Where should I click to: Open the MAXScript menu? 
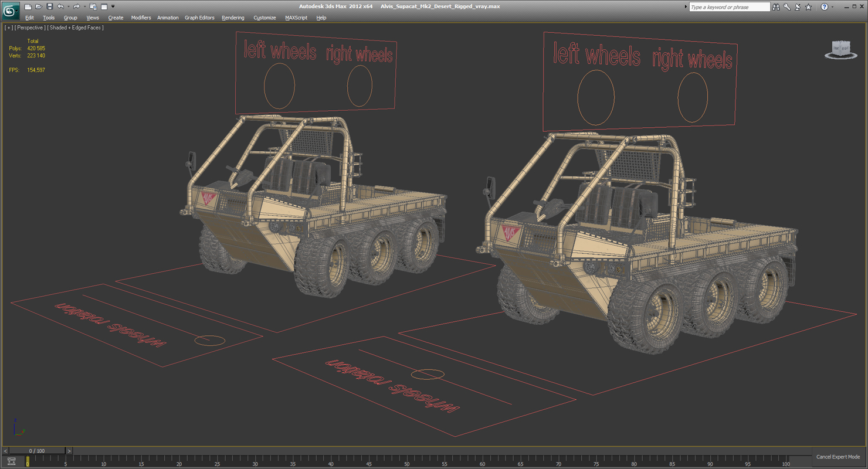296,18
